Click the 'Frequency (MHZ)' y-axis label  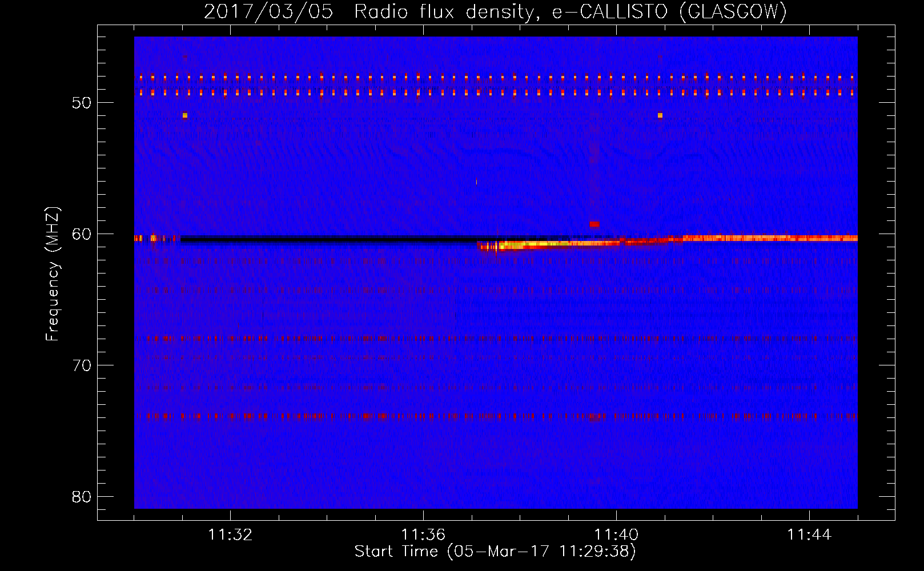(53, 274)
